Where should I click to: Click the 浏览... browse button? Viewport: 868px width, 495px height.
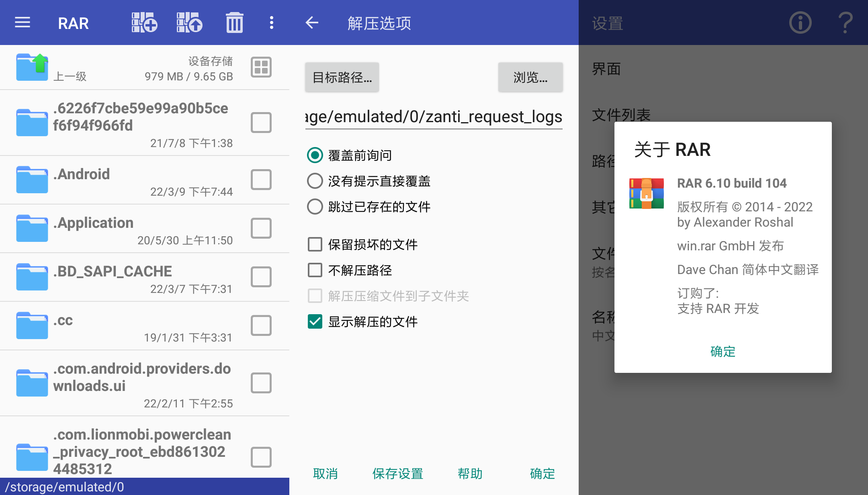pos(530,77)
